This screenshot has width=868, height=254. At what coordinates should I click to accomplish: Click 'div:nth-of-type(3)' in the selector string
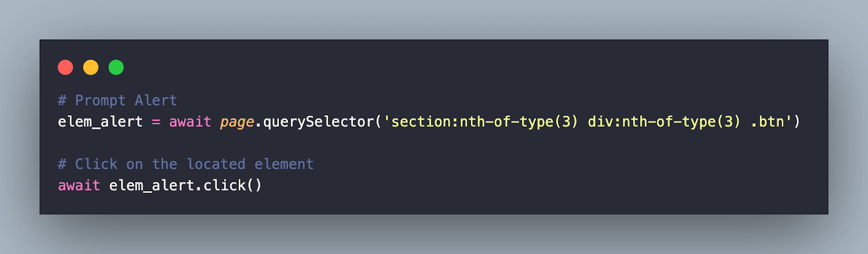pos(664,122)
